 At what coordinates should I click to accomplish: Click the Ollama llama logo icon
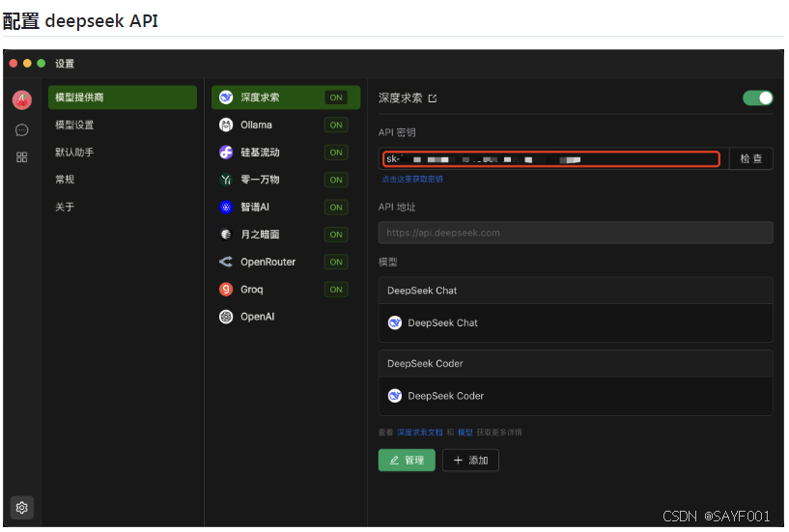pos(226,125)
